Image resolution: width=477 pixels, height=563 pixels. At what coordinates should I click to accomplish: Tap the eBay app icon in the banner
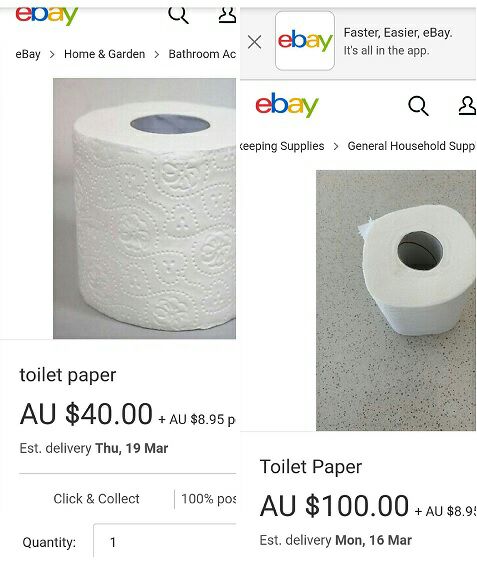[305, 41]
